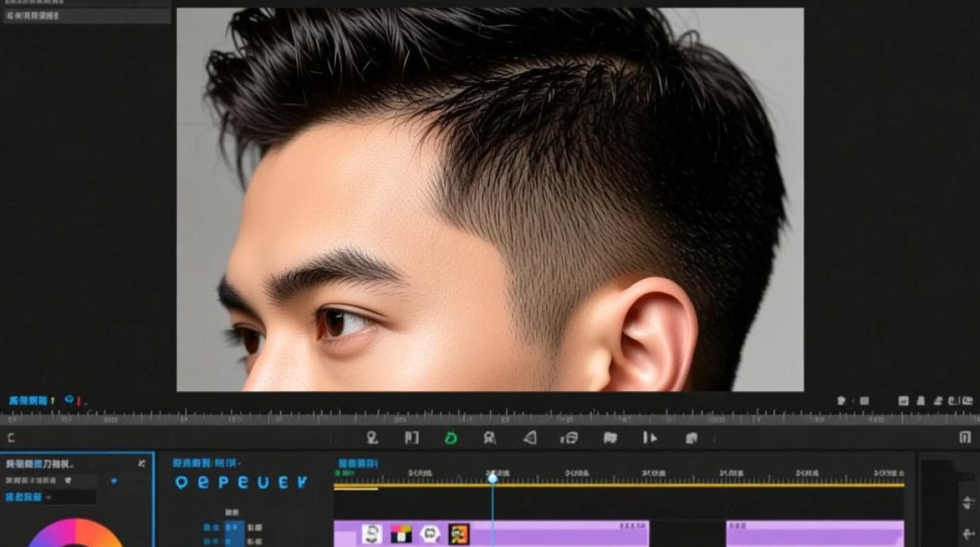
Task: Open the dark dropdown field above the color wheel
Action: 70,497
